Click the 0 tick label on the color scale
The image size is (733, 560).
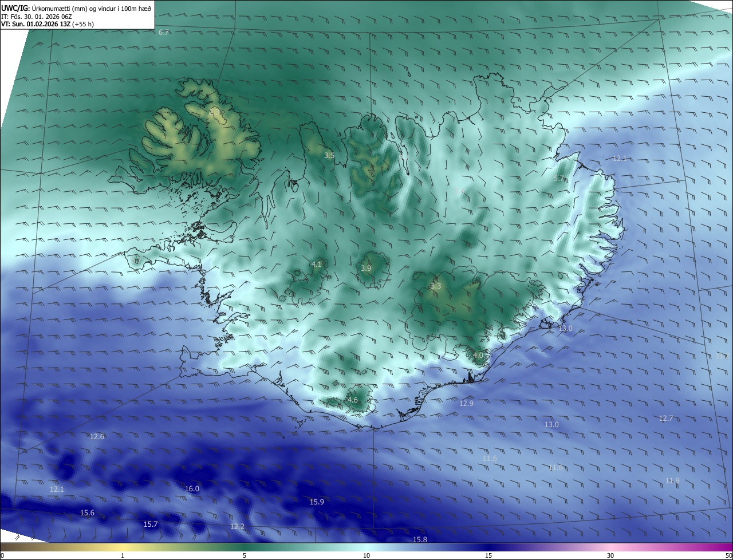tap(2, 555)
